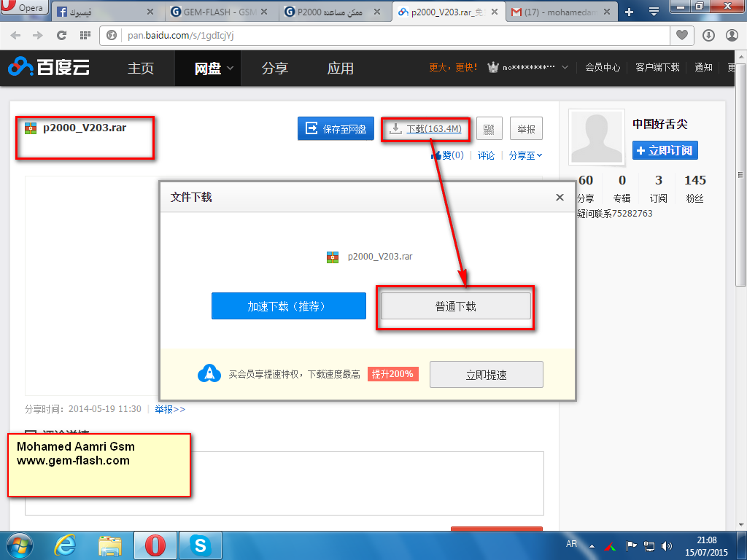Open the user profile icon

pyautogui.click(x=732, y=35)
